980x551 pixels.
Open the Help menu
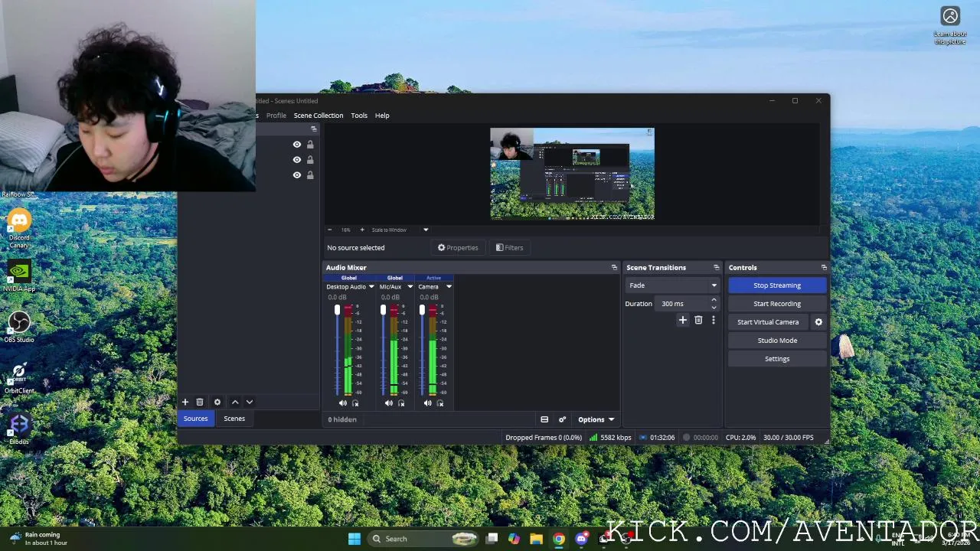click(x=382, y=116)
